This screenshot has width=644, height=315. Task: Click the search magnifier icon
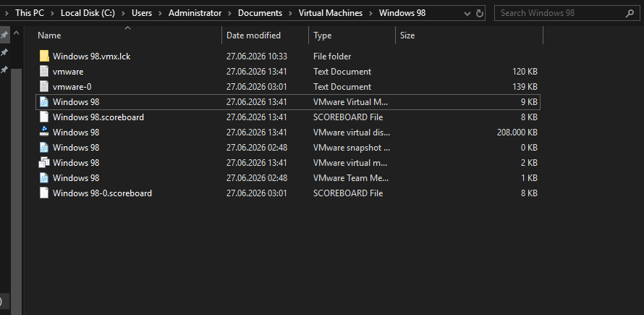tap(630, 13)
